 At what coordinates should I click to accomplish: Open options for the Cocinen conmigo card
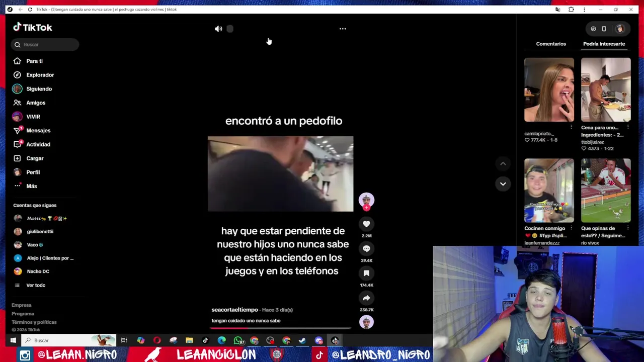[x=571, y=228]
